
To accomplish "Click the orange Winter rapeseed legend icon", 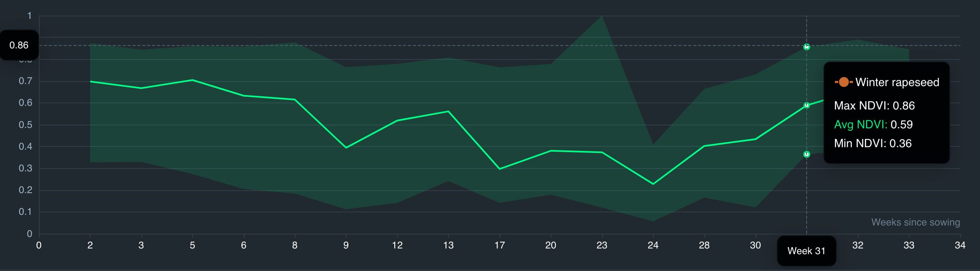I will [x=844, y=82].
